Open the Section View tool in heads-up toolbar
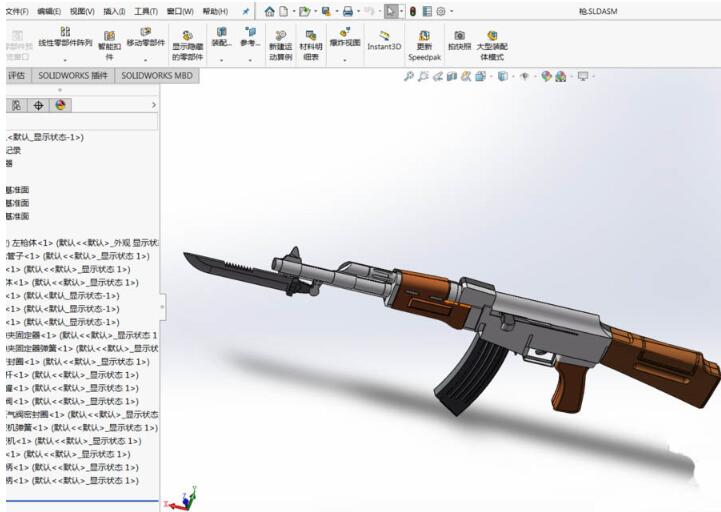Image resolution: width=721 pixels, height=512 pixels. click(x=452, y=76)
